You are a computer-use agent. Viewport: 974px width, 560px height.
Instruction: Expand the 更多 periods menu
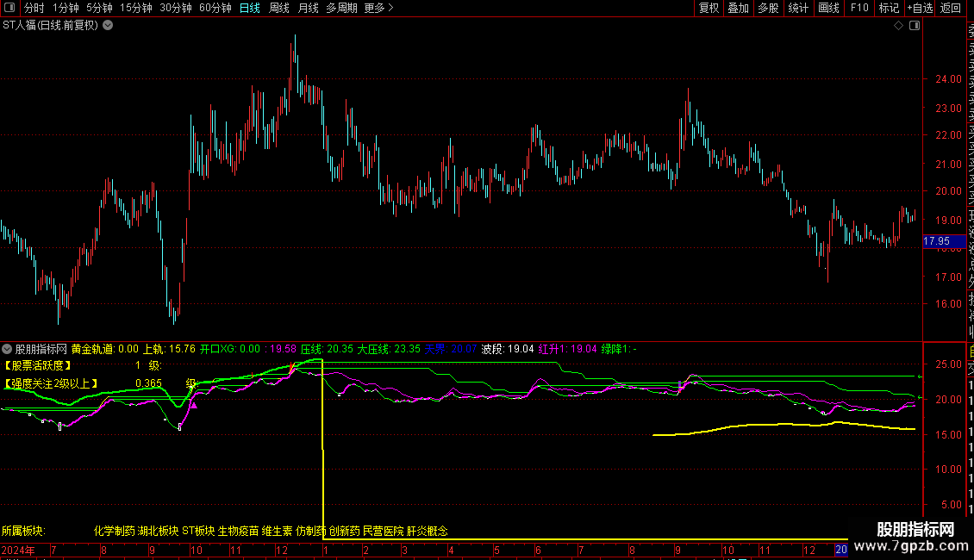pos(378,8)
